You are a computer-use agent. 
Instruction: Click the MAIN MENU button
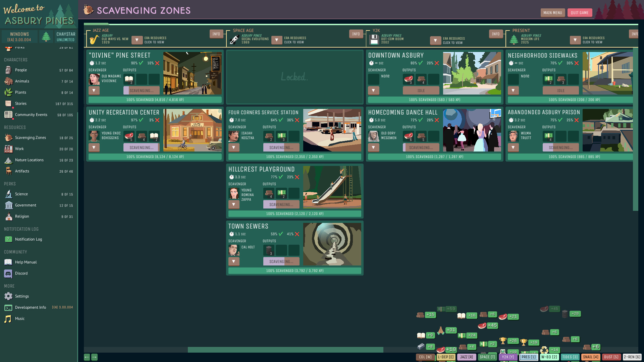tap(553, 12)
